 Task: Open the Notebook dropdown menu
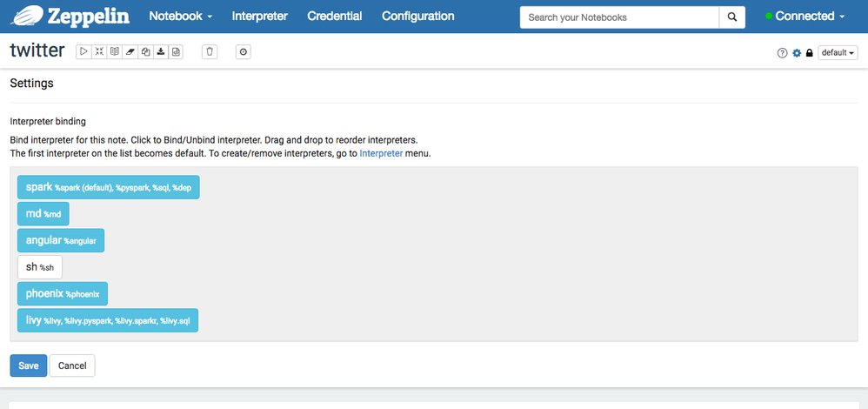(180, 16)
